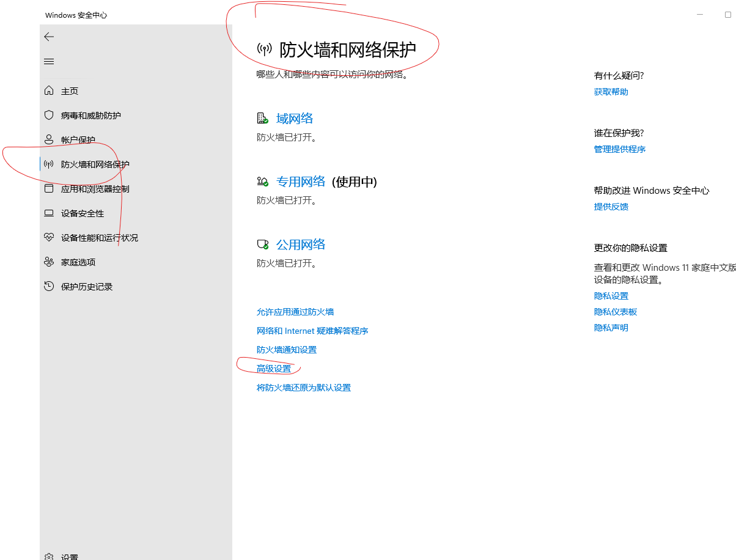Viewport: 736px width, 560px height.
Task: Click 哪些人和哪些内容可以访问你的网络 description text
Action: point(332,75)
